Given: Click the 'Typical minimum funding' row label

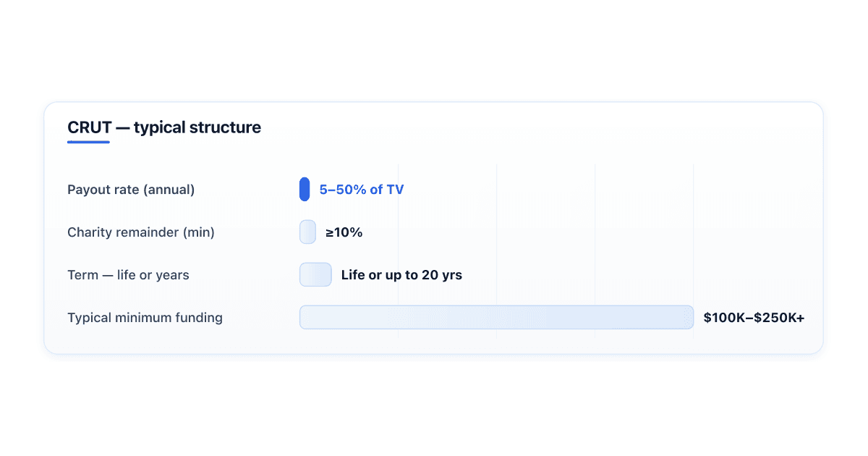Looking at the screenshot, I should 145,318.
